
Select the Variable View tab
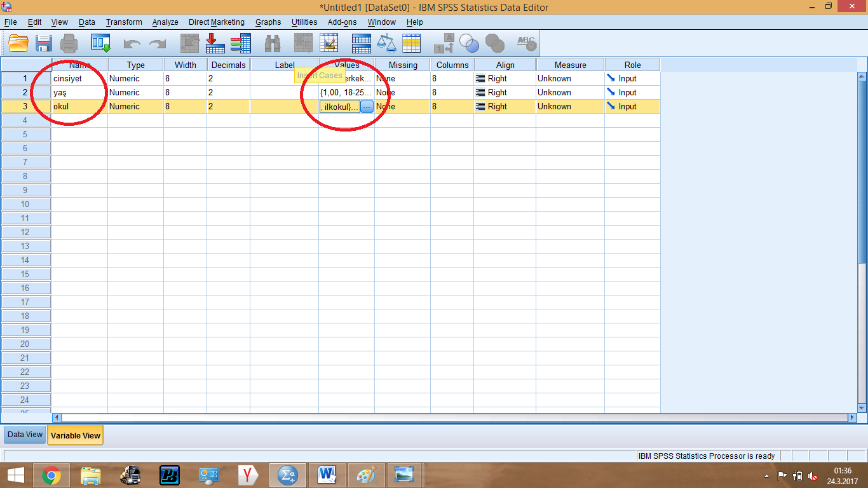[76, 435]
